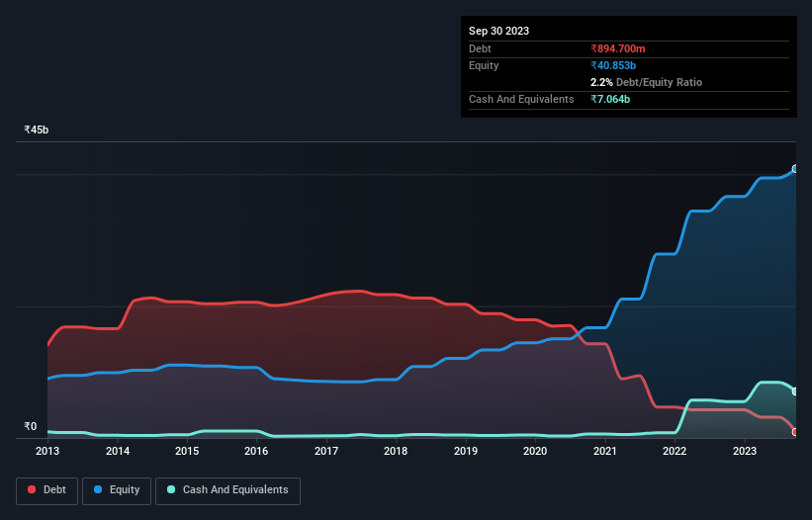Click the 2020 x-axis label
The height and width of the screenshot is (520, 812).
click(x=535, y=451)
